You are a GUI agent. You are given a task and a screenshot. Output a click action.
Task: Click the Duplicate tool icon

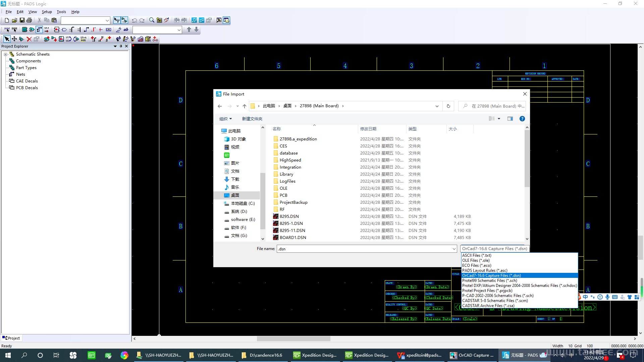[21, 39]
